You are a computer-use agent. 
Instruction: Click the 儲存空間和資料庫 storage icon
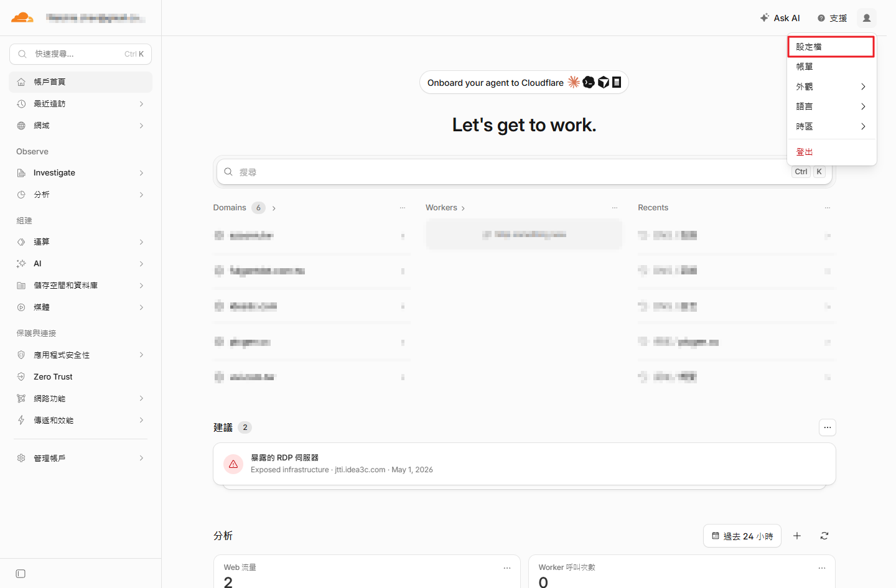[21, 286]
